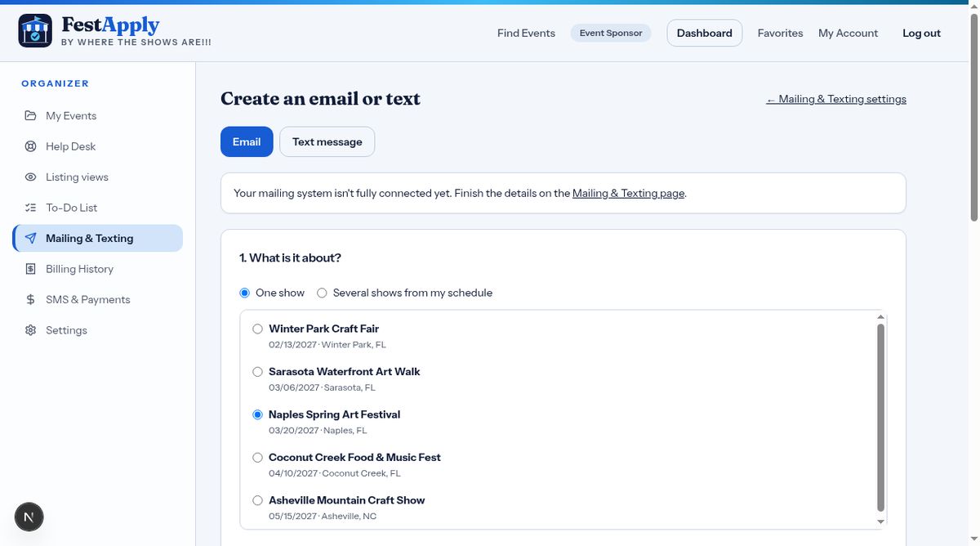The width and height of the screenshot is (980, 546).
Task: Open Find Events in top navigation
Action: pyautogui.click(x=526, y=34)
